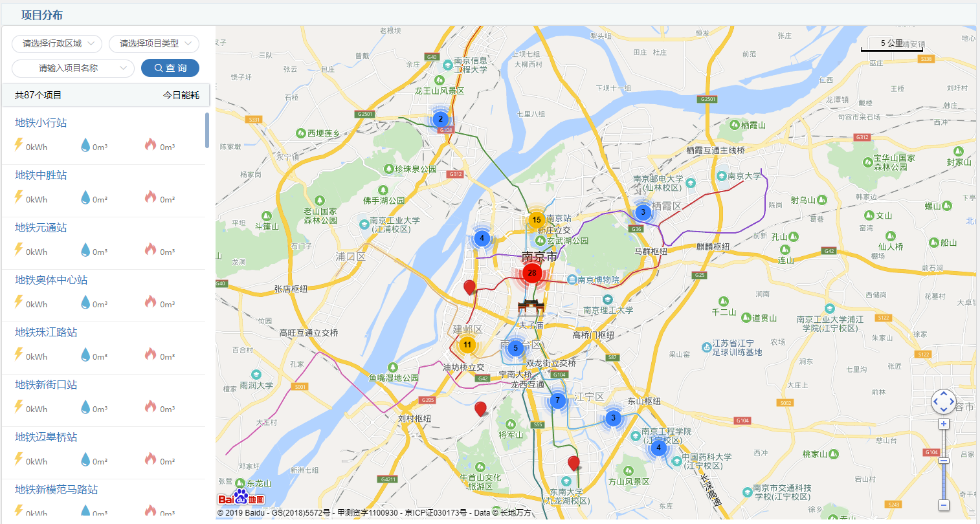Click the 南京博物院 map label

tap(598, 280)
